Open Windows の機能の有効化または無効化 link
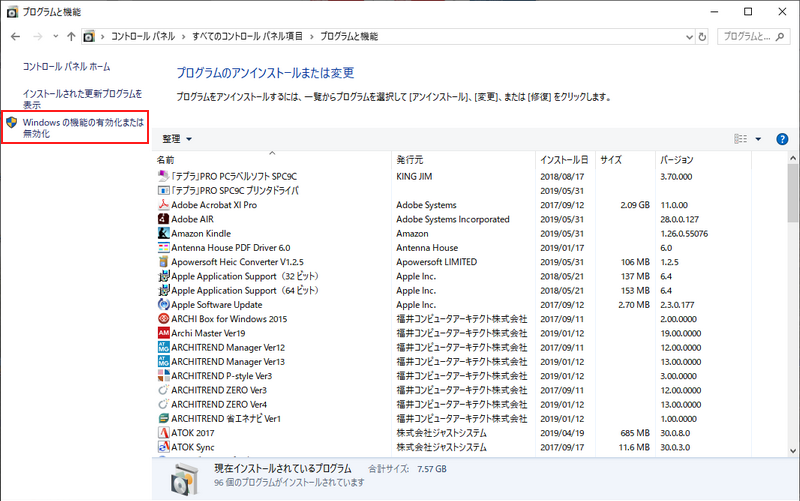The height and width of the screenshot is (501, 800). coord(83,128)
